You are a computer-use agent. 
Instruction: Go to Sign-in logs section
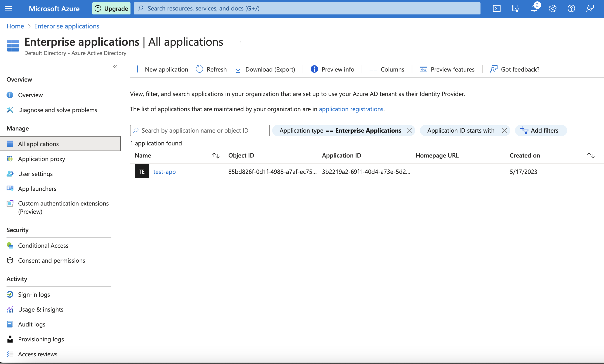pos(34,294)
